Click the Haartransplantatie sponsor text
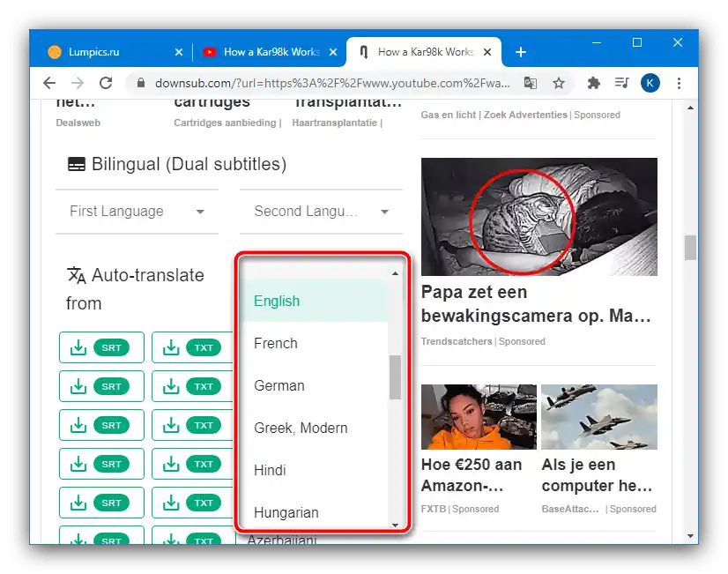The width and height of the screenshot is (728, 574). coord(335,123)
